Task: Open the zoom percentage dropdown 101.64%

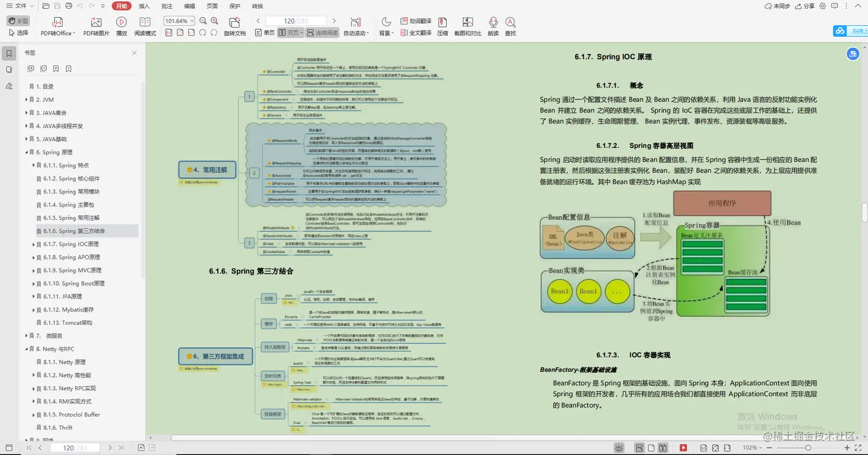Action: tap(179, 21)
